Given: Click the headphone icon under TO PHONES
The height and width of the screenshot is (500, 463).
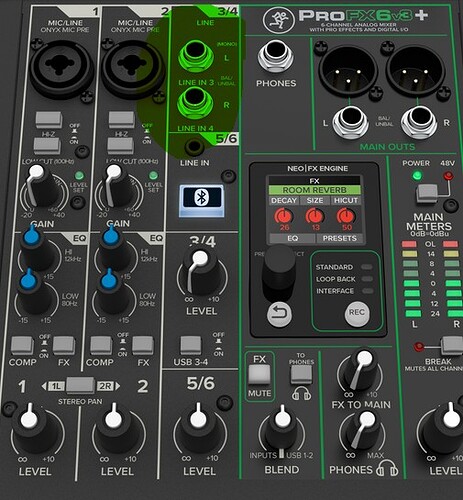Looking at the screenshot, I should pyautogui.click(x=301, y=393).
